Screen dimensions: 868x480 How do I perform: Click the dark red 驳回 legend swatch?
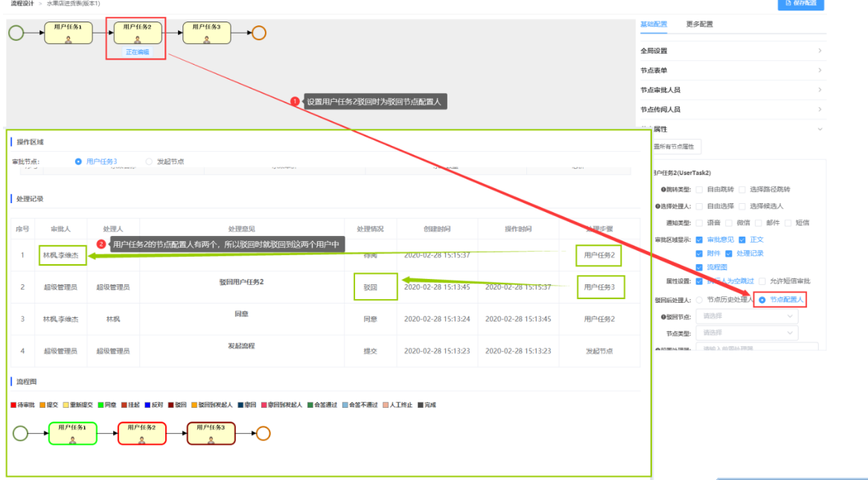pyautogui.click(x=171, y=406)
